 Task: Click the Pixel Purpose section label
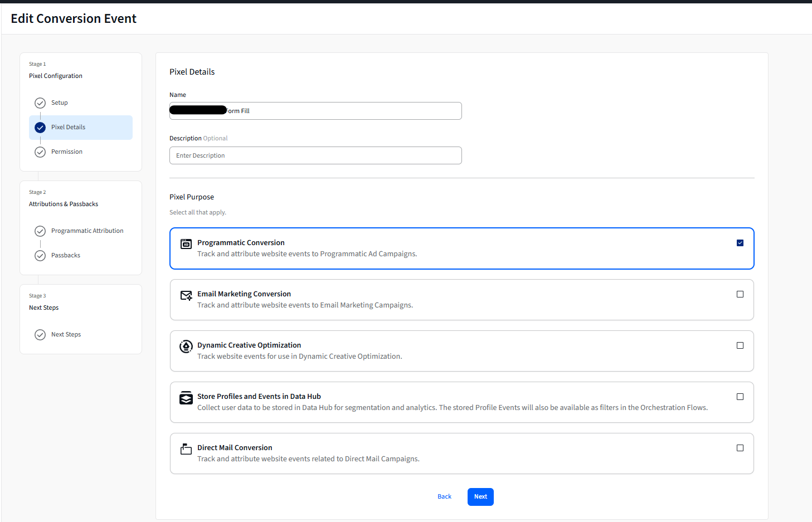click(x=192, y=197)
